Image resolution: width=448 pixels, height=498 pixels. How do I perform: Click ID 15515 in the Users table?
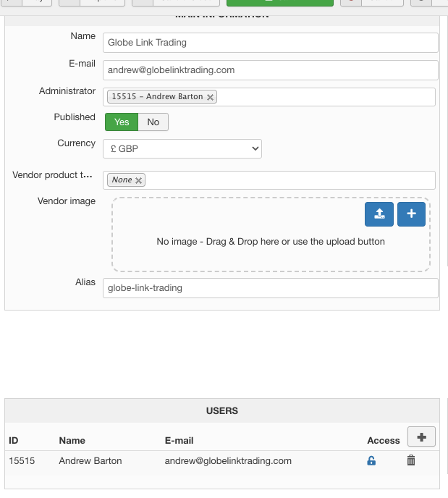pyautogui.click(x=22, y=460)
